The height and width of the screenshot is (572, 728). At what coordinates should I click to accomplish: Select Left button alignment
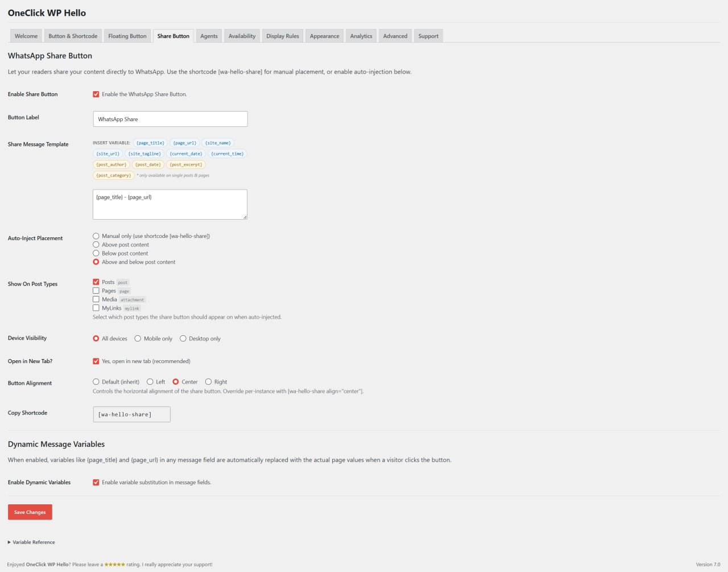[150, 382]
